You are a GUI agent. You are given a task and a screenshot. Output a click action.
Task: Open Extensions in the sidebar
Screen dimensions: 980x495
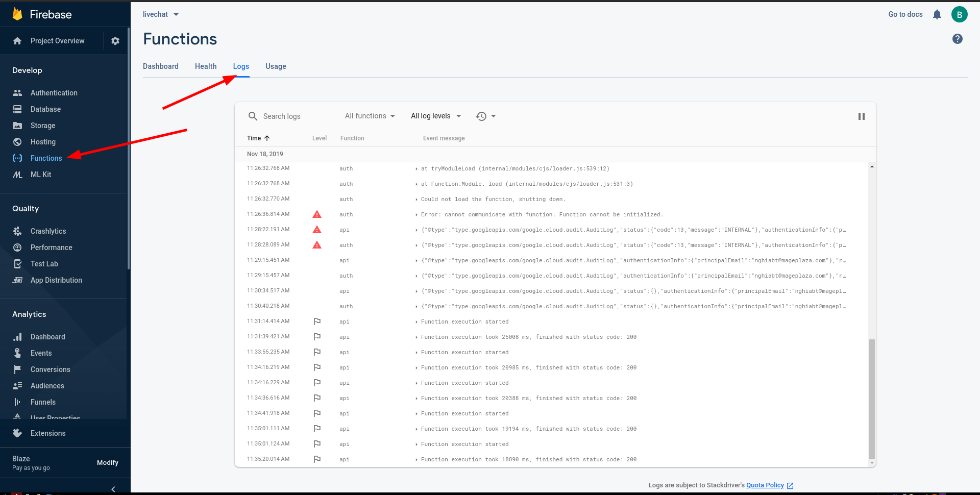coord(48,433)
